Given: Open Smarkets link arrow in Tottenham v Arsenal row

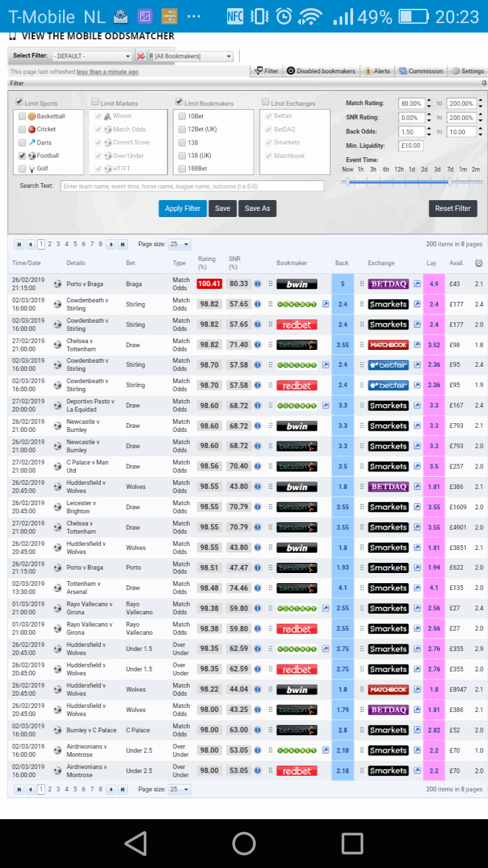Looking at the screenshot, I should pyautogui.click(x=418, y=588).
